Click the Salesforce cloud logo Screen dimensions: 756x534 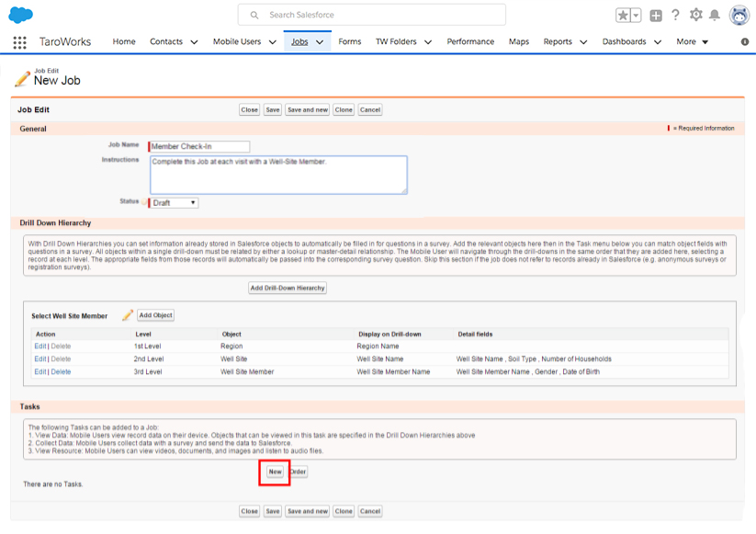[x=20, y=15]
